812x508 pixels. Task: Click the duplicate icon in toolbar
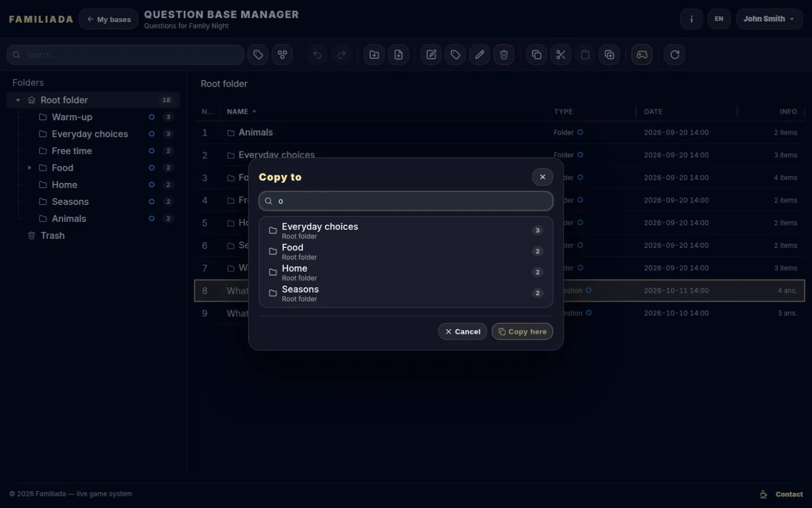610,55
